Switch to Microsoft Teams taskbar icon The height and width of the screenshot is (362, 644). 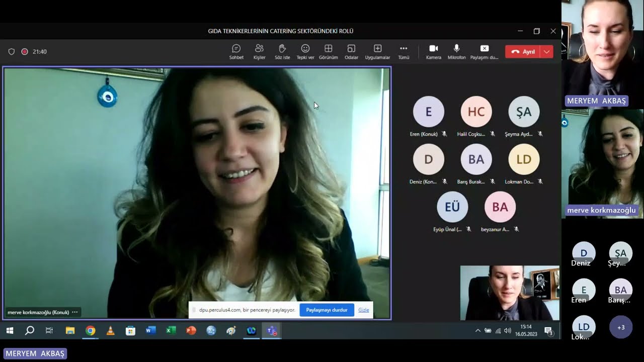point(272,330)
